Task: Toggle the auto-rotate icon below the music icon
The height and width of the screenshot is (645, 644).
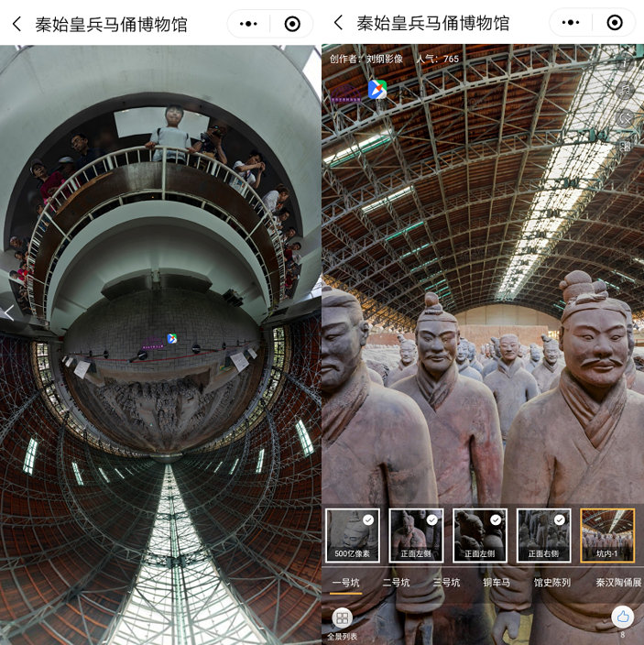Action: 625,118
